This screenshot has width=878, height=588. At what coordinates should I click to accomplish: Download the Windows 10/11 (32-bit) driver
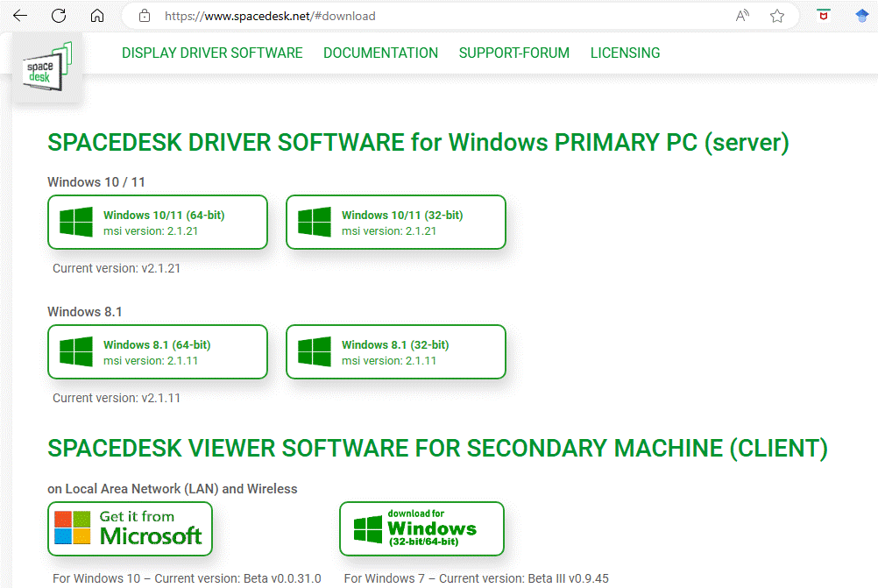[396, 223]
